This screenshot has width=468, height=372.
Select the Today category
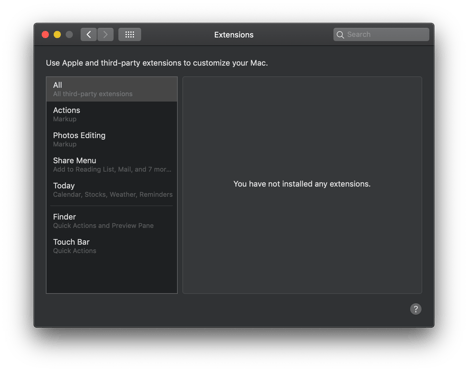coord(112,190)
